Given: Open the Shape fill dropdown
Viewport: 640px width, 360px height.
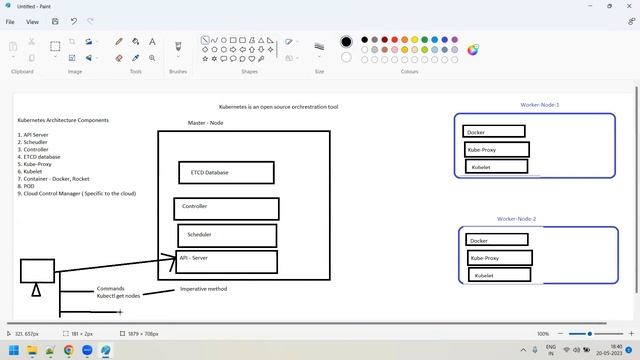Looking at the screenshot, I should pyautogui.click(x=291, y=58).
